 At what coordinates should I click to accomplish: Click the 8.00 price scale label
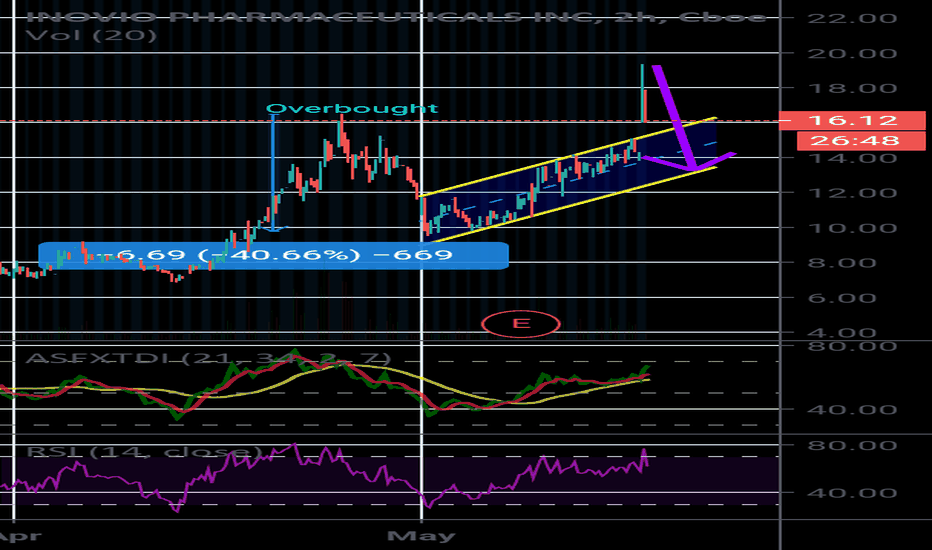842,263
